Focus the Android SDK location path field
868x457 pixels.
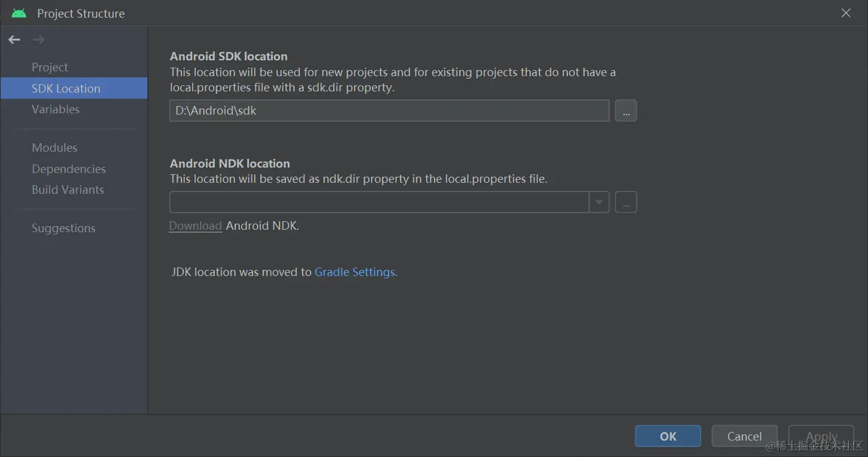390,111
